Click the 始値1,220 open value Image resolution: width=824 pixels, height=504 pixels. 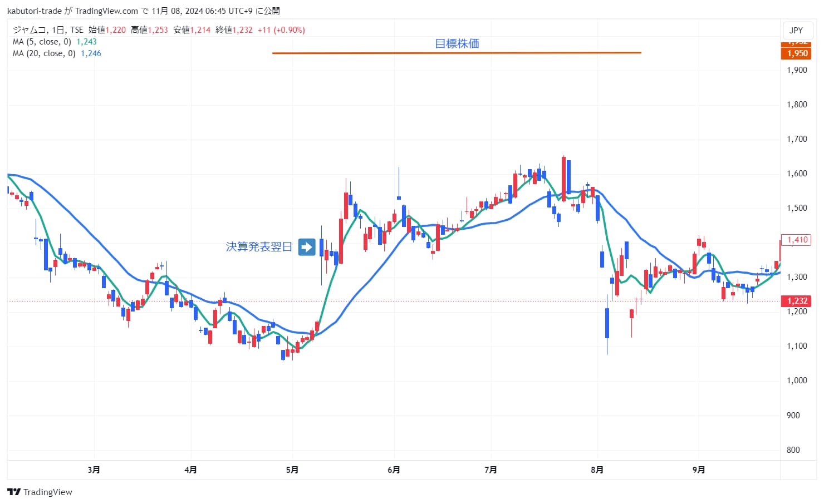pyautogui.click(x=107, y=30)
